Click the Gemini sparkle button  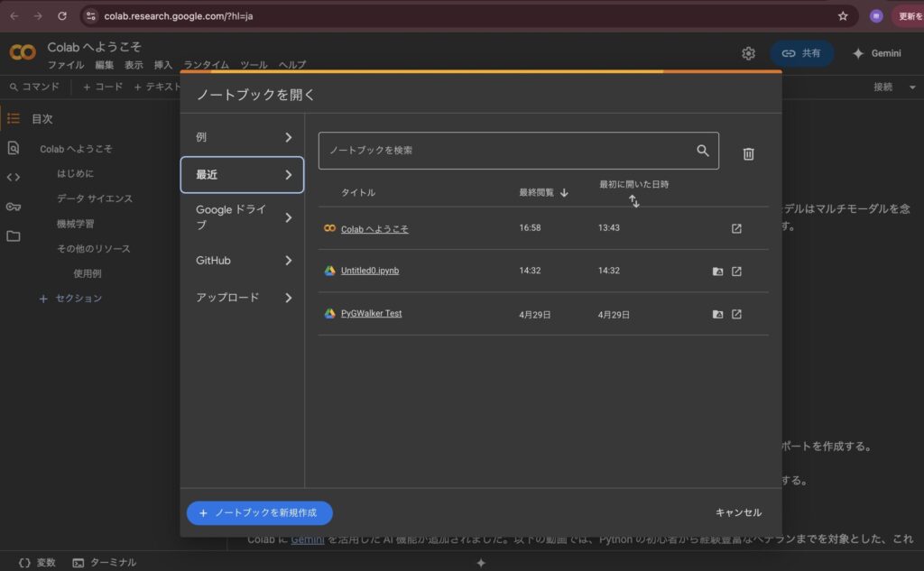877,53
